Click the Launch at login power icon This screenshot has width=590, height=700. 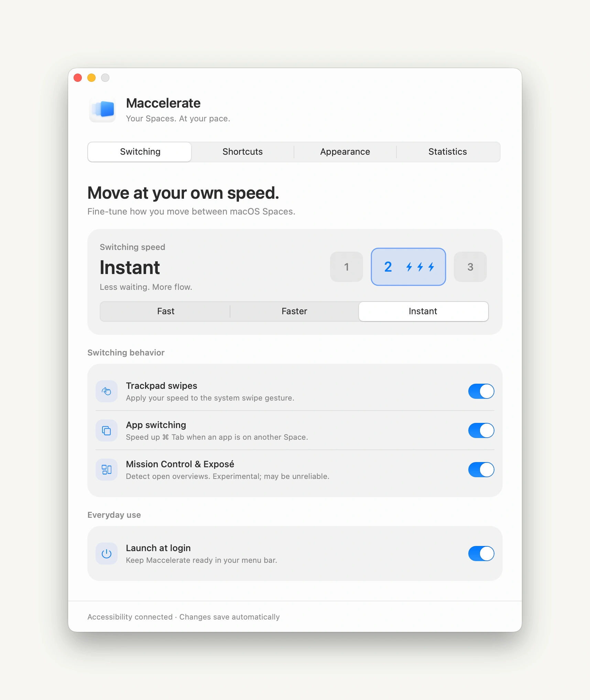(107, 554)
